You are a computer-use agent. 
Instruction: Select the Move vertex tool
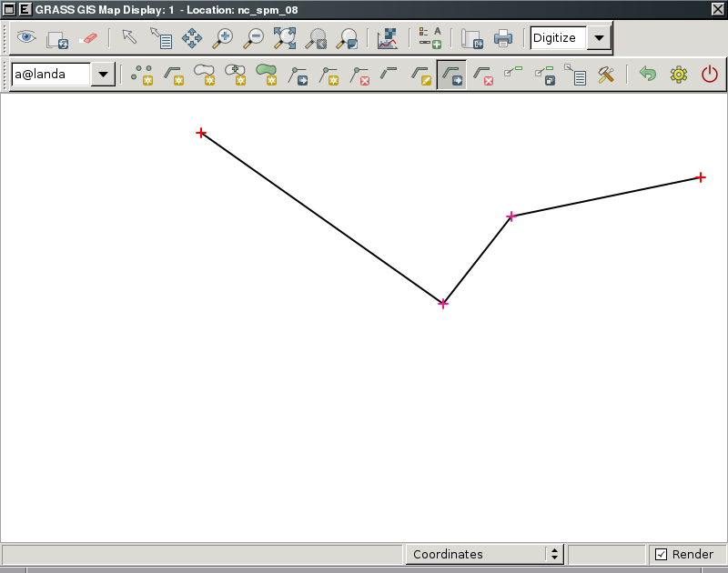pyautogui.click(x=298, y=75)
